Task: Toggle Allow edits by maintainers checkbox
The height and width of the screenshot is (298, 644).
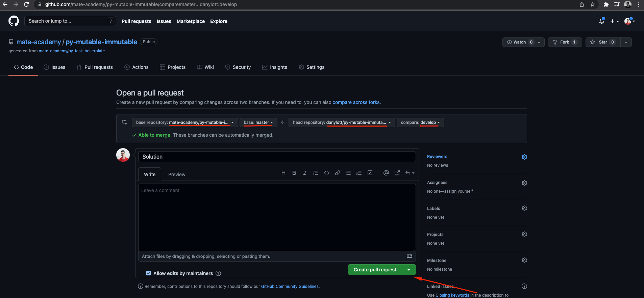Action: click(x=148, y=273)
